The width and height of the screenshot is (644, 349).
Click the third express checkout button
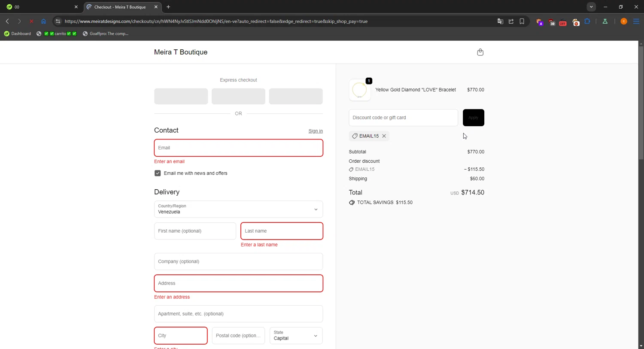pos(296,96)
